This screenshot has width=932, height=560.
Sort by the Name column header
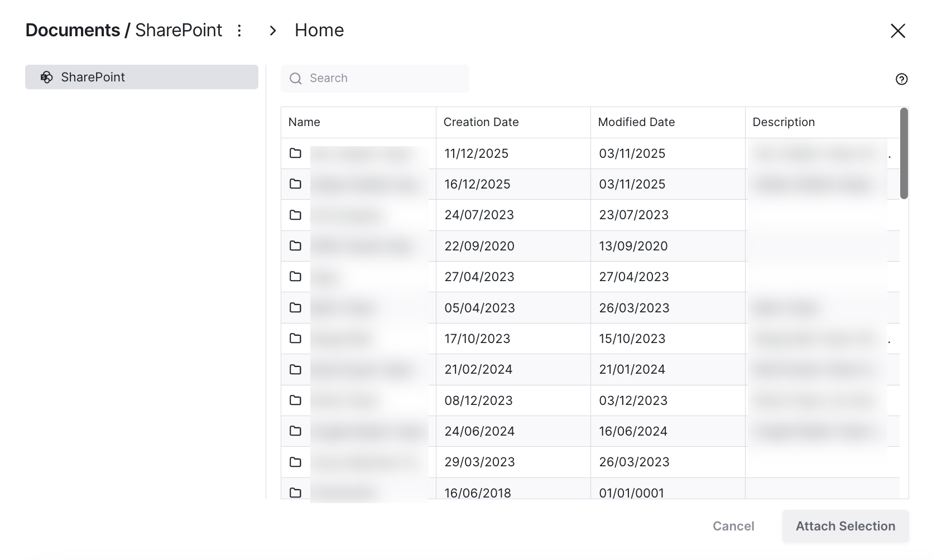pyautogui.click(x=304, y=122)
